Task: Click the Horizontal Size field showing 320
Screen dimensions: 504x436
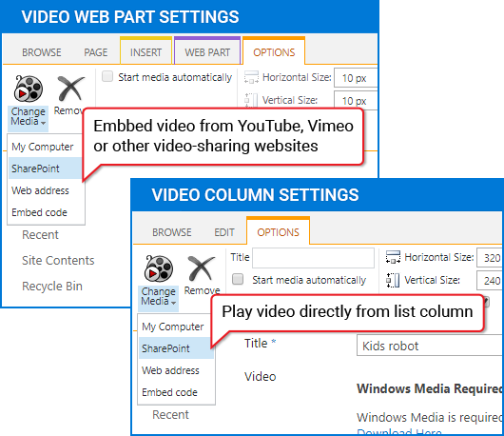Action: (x=490, y=258)
